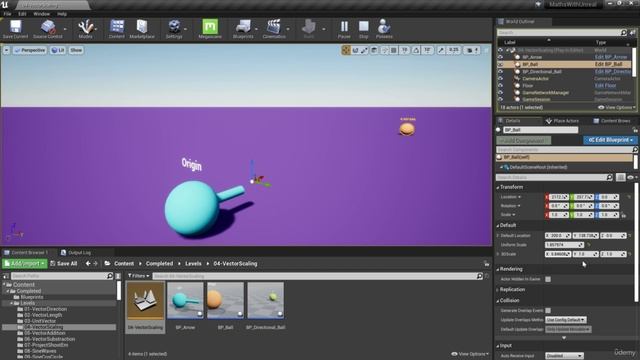Open the Filters button in content browser
This screenshot has height=360, width=640.
[x=138, y=276]
